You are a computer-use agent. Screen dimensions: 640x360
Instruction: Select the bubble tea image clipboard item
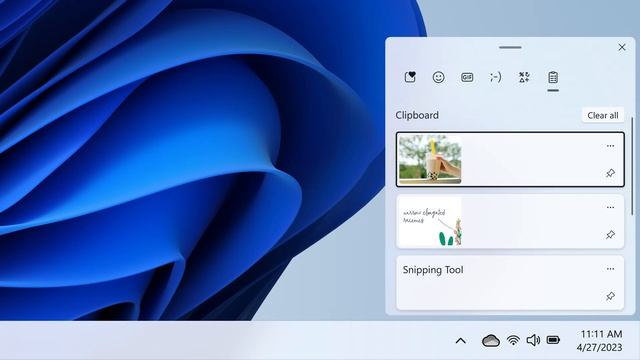point(510,159)
